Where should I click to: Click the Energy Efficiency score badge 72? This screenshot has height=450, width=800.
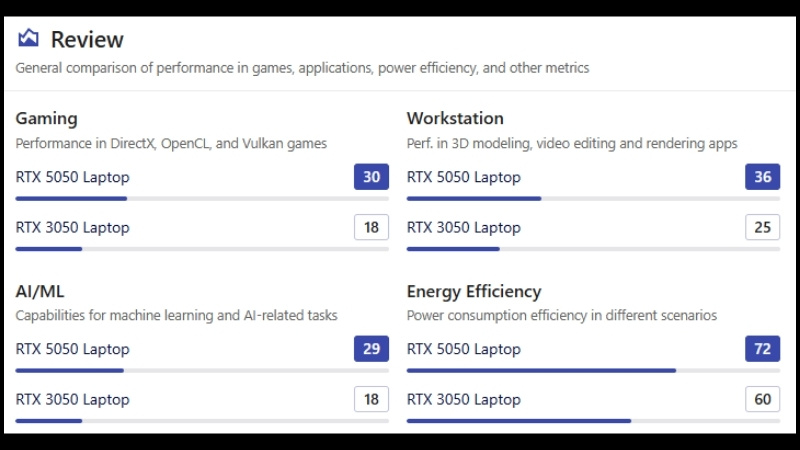(763, 348)
